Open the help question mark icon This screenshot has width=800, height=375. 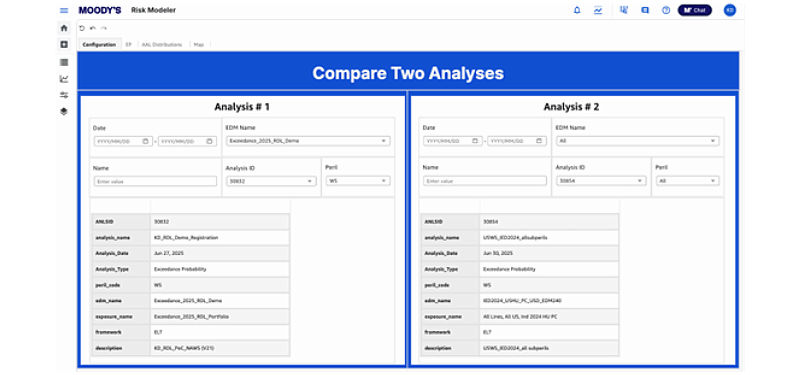[x=666, y=10]
